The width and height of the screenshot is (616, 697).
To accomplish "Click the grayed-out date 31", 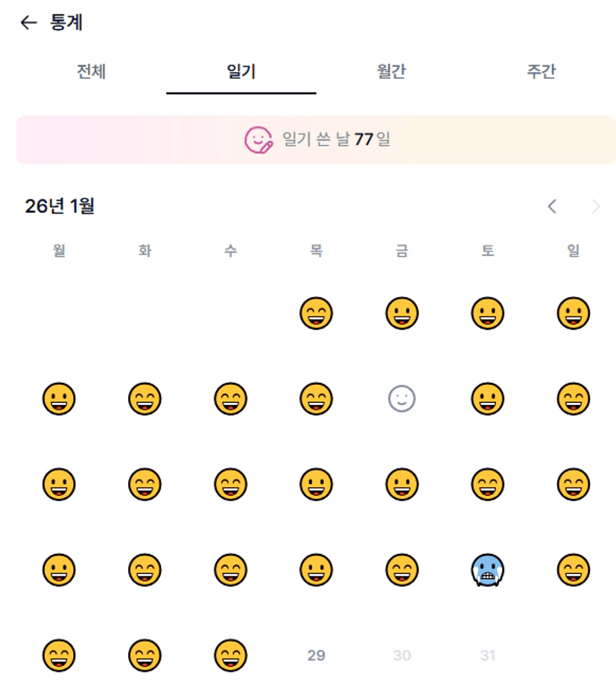I will coord(487,656).
